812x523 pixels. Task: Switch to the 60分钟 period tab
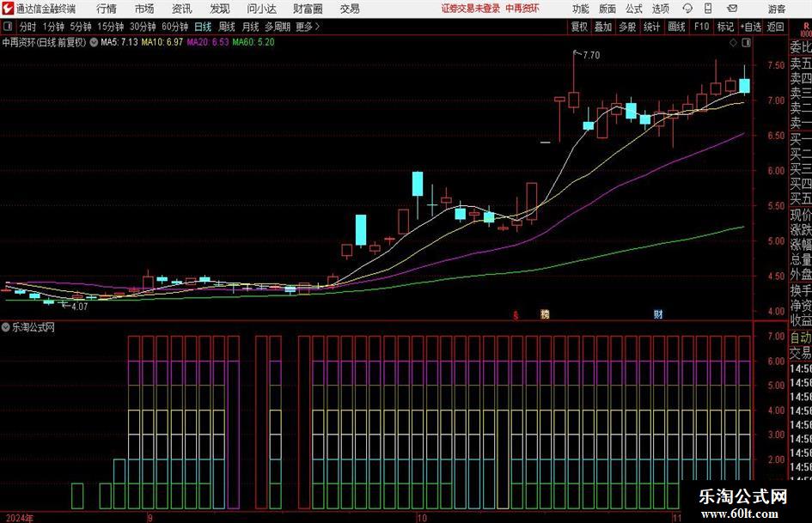(174, 27)
